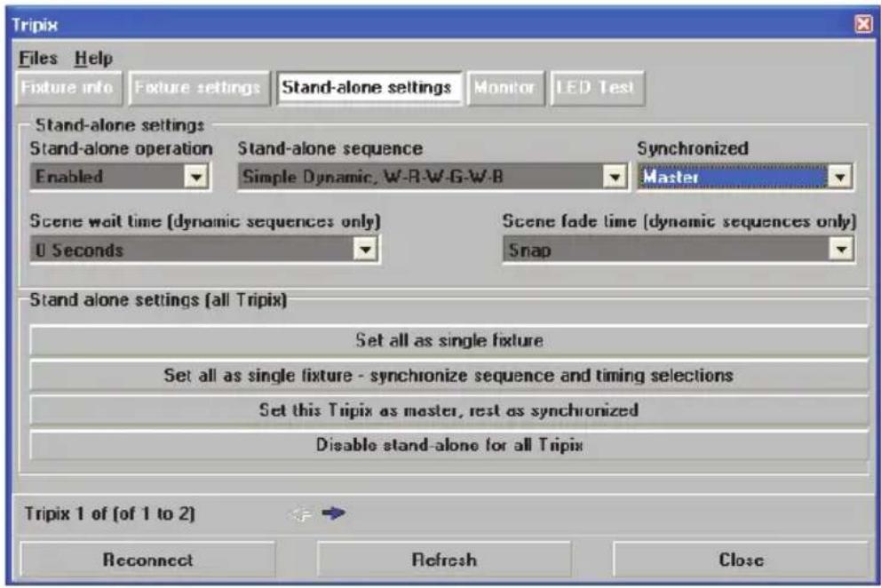Click the 0 Seconds wait time field
The height and width of the screenshot is (588, 881).
[192, 249]
